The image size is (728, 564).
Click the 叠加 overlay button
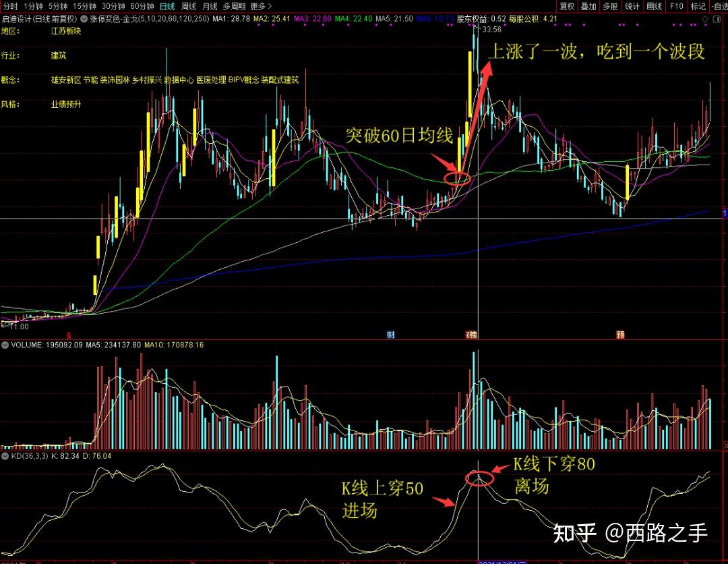tap(588, 6)
